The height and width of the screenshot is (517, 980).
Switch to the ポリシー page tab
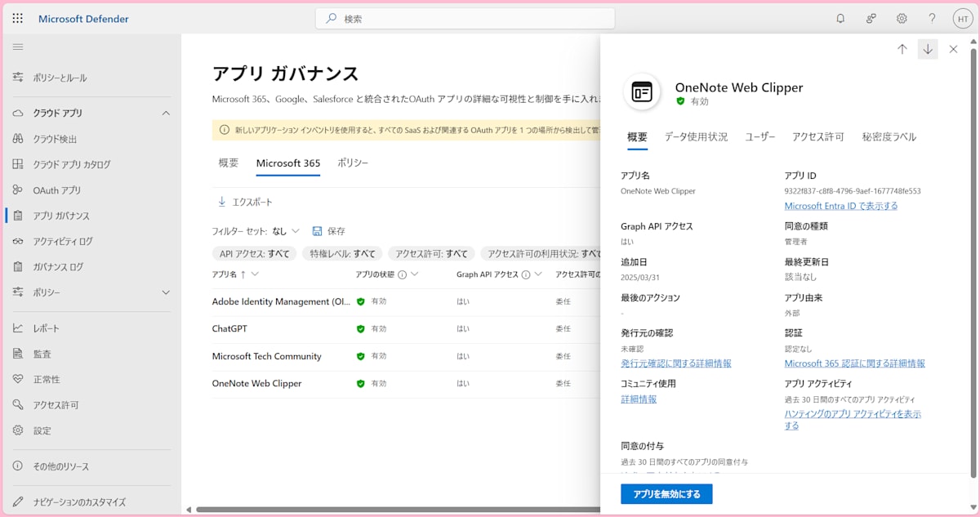(x=353, y=163)
